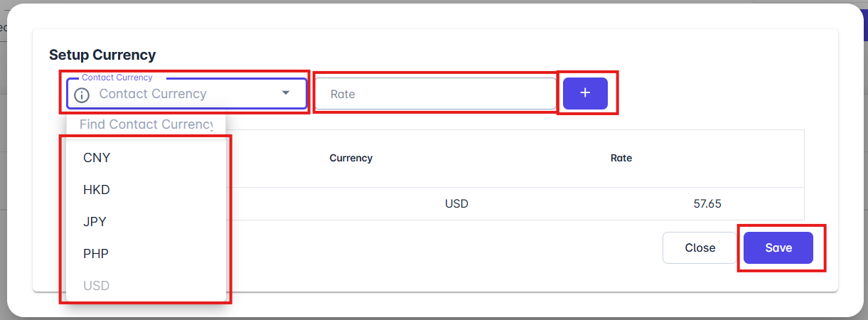Image resolution: width=868 pixels, height=320 pixels.
Task: Click the plus button to add rate
Action: click(585, 93)
